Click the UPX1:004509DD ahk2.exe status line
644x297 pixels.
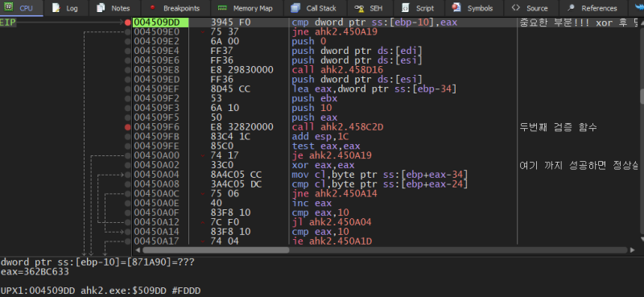[101, 291]
